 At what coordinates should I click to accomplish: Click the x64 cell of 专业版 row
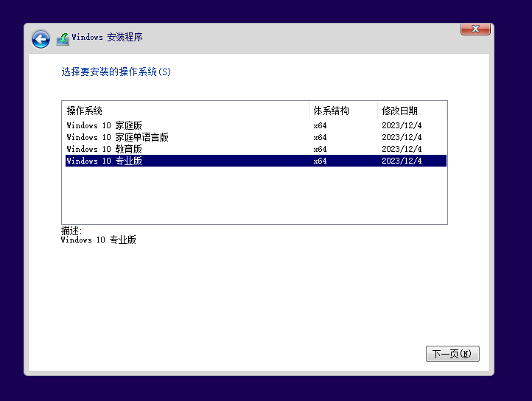pos(320,161)
